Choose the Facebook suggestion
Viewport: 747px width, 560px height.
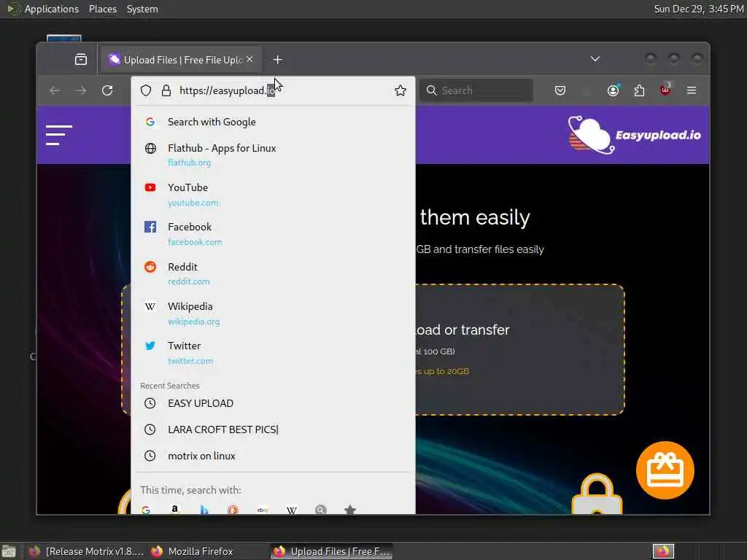point(273,234)
